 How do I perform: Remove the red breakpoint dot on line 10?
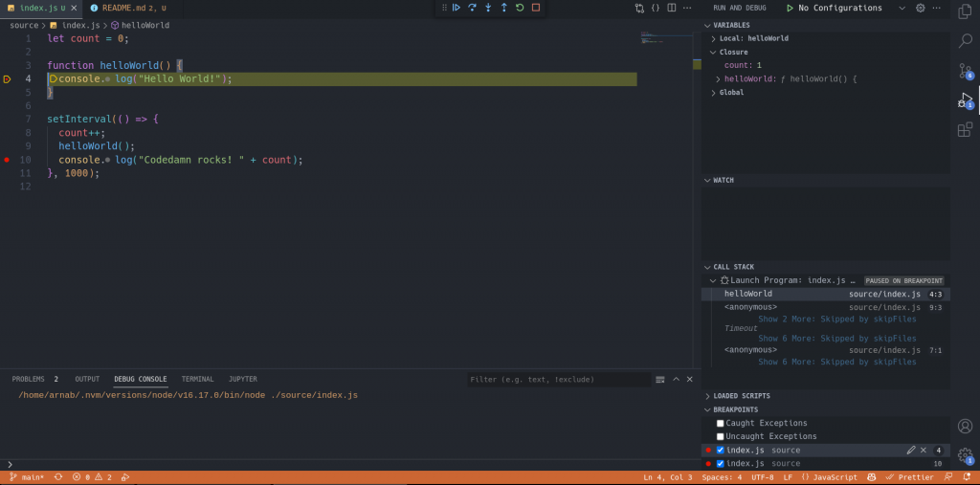point(7,160)
